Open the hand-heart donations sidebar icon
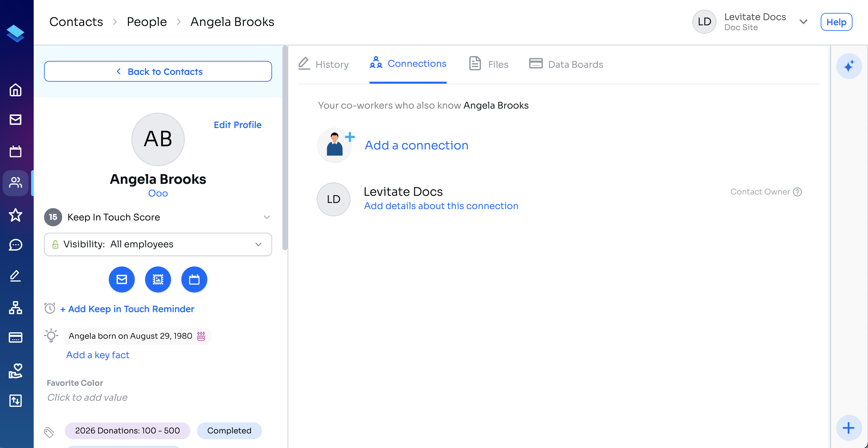Image resolution: width=868 pixels, height=448 pixels. (16, 371)
